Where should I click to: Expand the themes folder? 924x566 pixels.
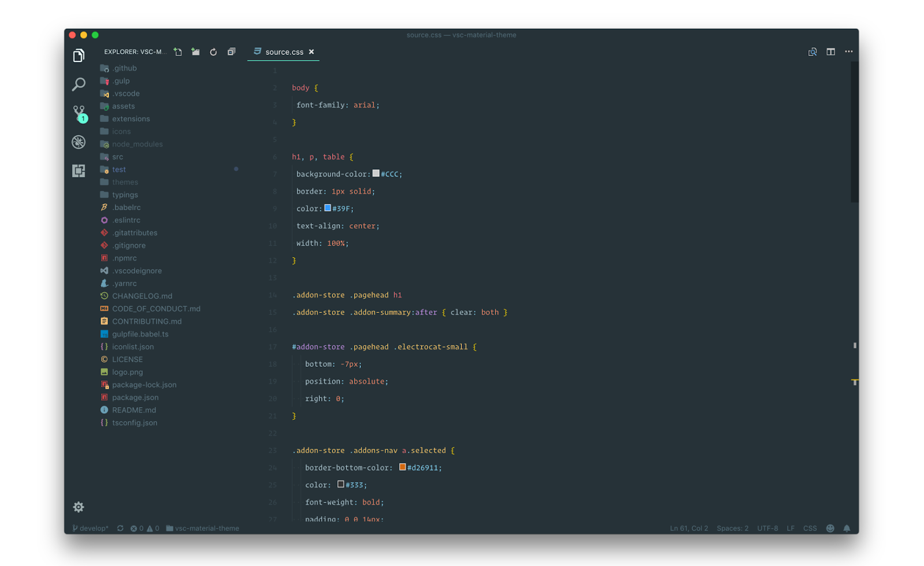click(x=125, y=182)
